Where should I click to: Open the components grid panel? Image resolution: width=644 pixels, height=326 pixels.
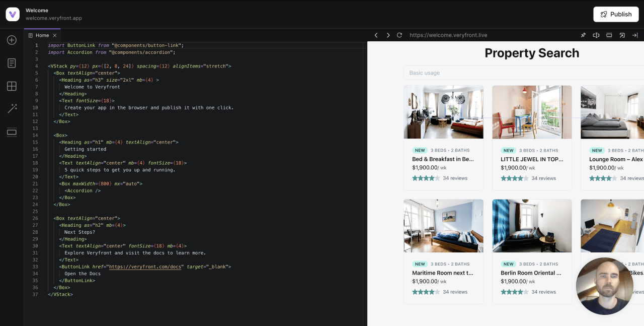[x=12, y=86]
